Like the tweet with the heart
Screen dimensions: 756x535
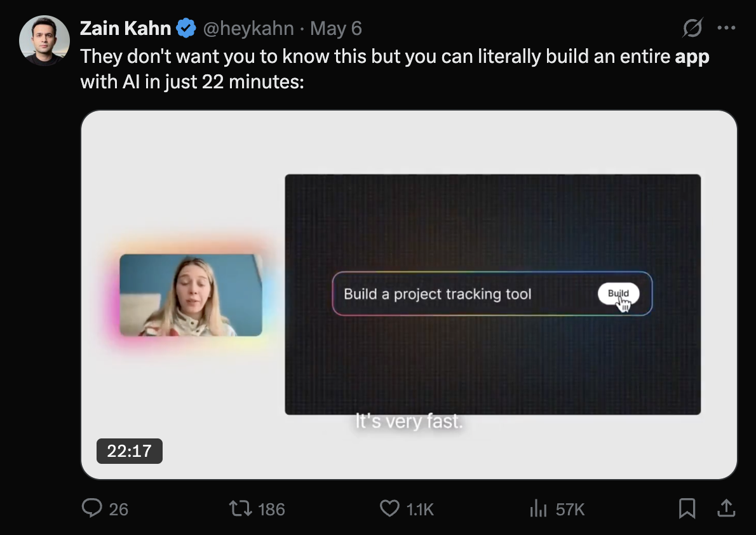tap(388, 508)
